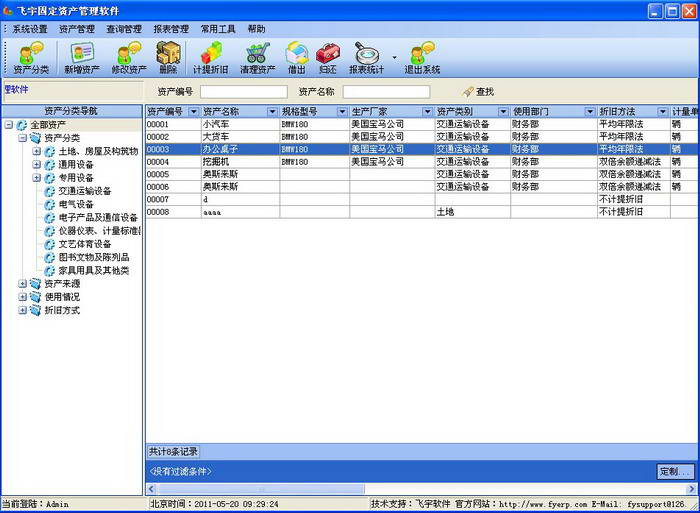
Task: Open the 资产管理 menu
Action: tap(77, 29)
